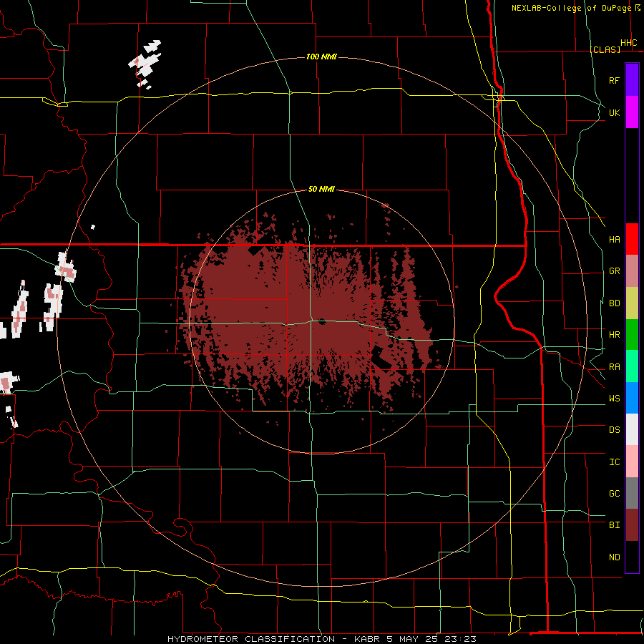
Task: Click the 'BD' legend label
Action: [x=614, y=303]
